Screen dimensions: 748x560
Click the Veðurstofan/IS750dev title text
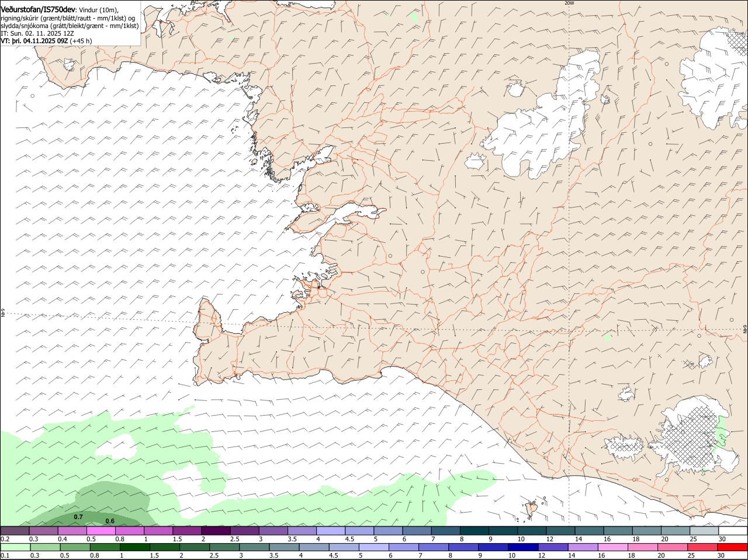[x=38, y=9]
